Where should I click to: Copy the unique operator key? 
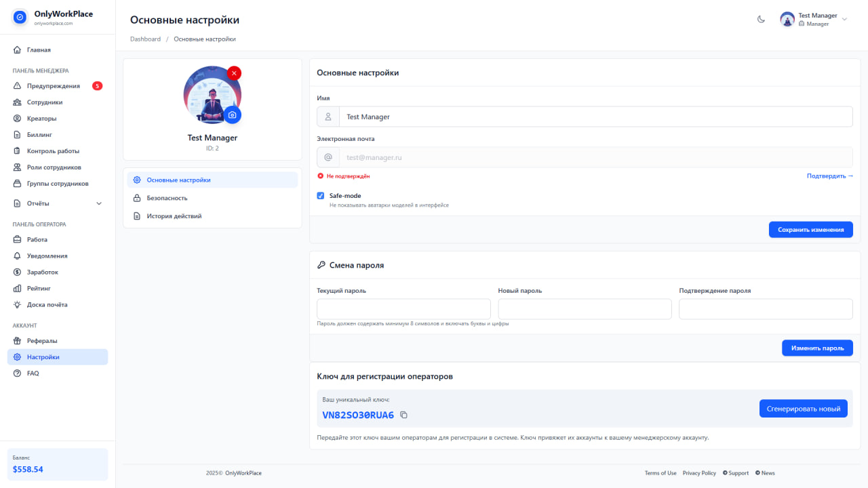click(x=403, y=414)
